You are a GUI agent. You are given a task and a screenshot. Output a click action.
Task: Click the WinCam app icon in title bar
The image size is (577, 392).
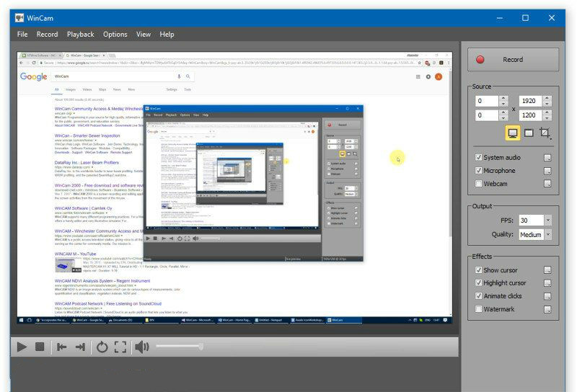click(19, 17)
